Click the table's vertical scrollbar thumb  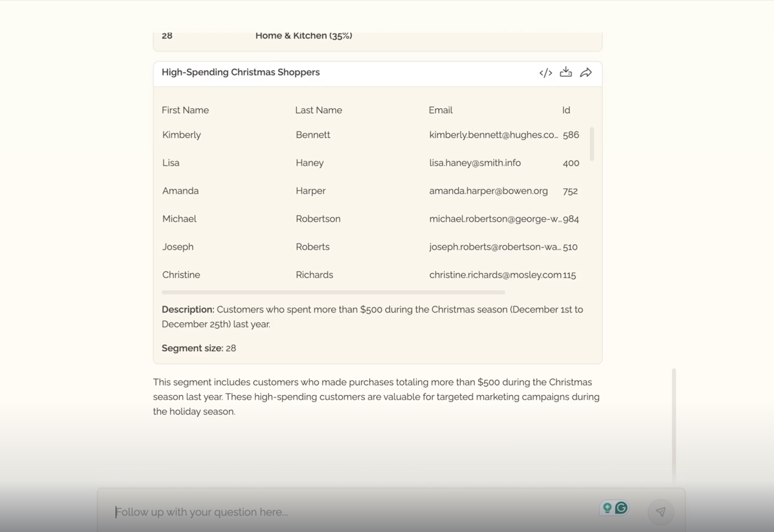[592, 144]
